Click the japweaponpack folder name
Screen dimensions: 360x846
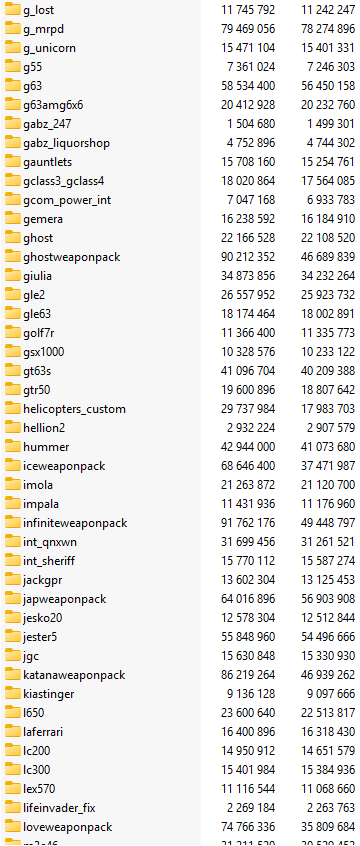pos(65,598)
